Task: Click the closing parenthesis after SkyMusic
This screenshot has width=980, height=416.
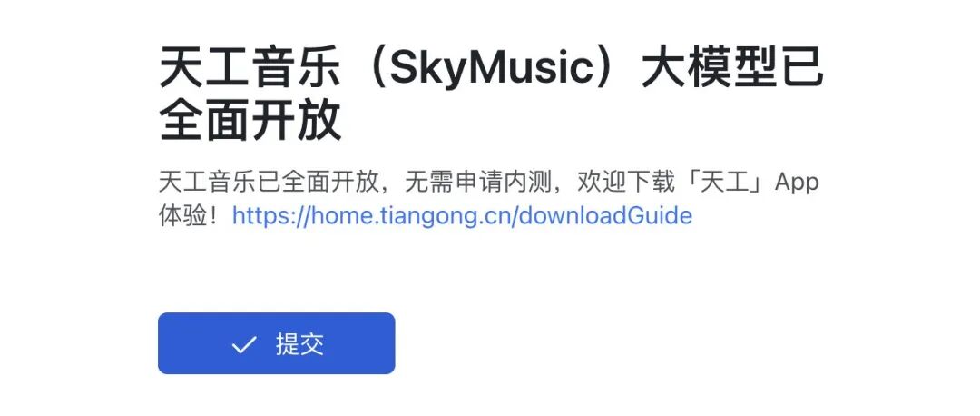Action: 604,70
